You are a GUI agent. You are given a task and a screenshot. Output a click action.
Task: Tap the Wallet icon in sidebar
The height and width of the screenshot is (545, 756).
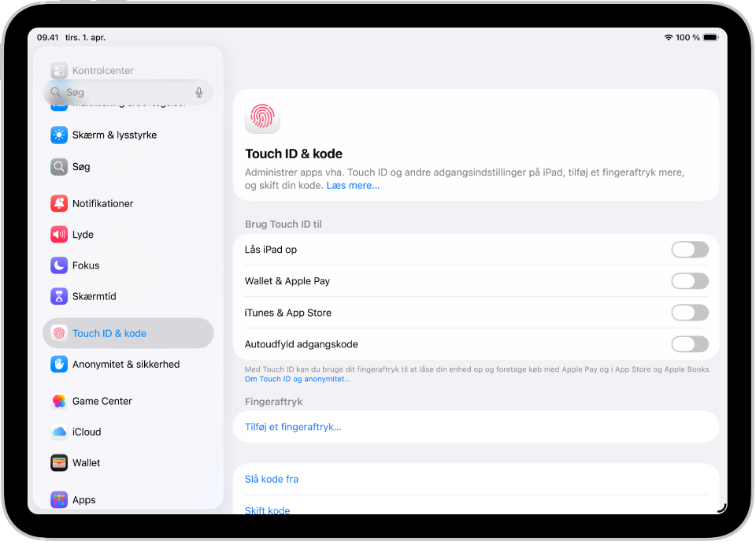coord(59,462)
